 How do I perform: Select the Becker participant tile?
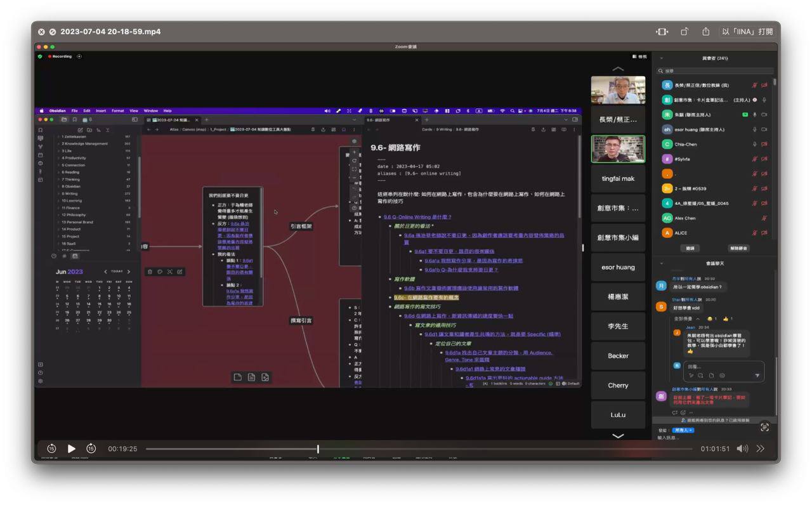pos(618,356)
